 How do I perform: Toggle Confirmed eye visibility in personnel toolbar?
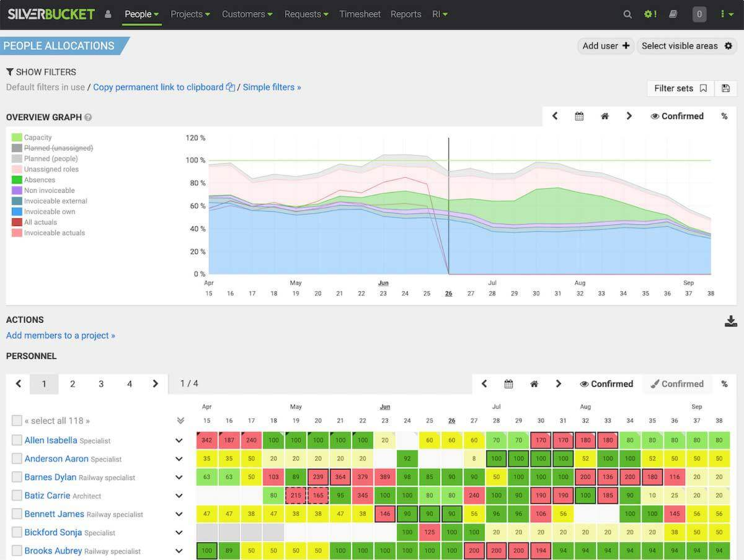pos(606,384)
